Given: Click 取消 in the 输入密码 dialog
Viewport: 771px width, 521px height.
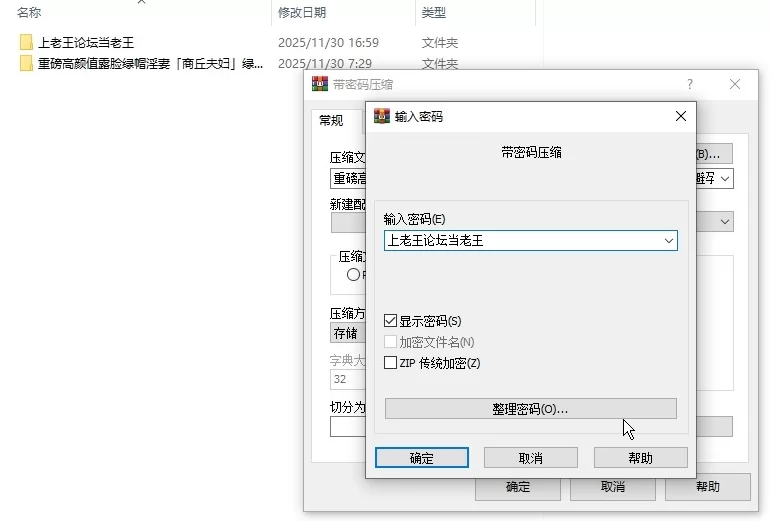Looking at the screenshot, I should coord(531,458).
